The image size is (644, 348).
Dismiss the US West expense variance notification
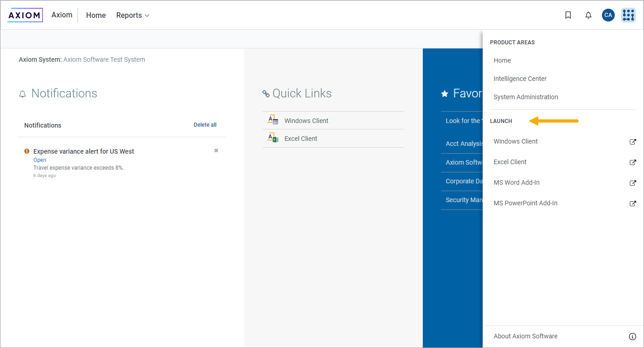pos(216,150)
